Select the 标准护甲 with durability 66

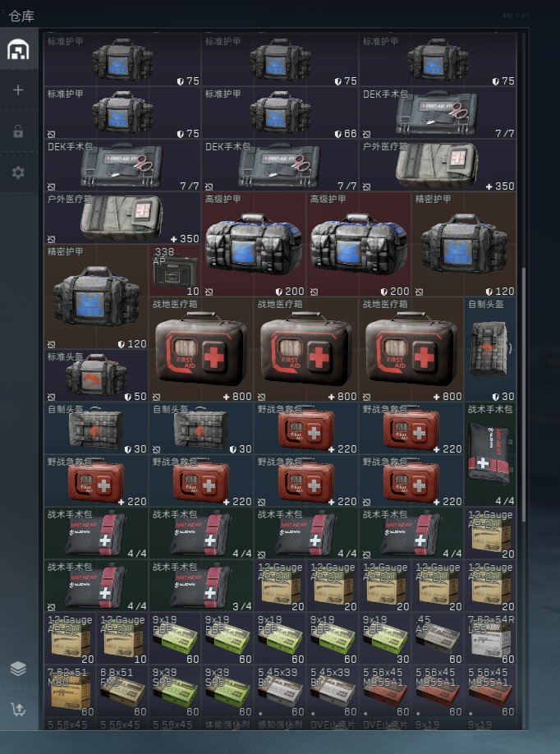280,113
